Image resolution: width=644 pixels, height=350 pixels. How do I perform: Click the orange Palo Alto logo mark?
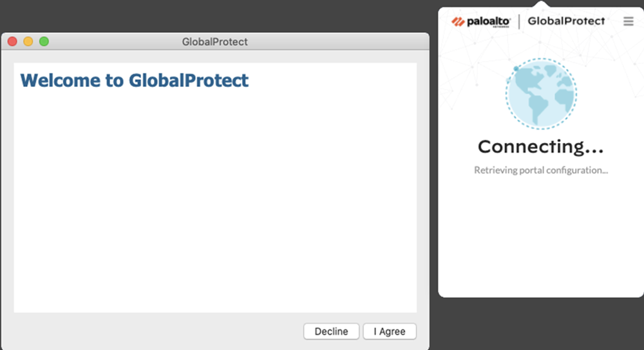click(458, 21)
